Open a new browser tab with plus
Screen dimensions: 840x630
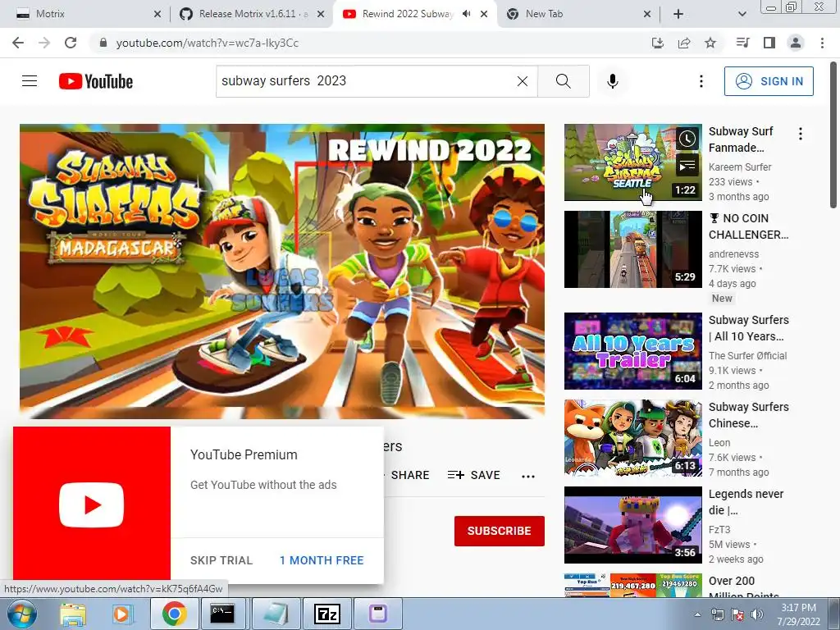[678, 14]
